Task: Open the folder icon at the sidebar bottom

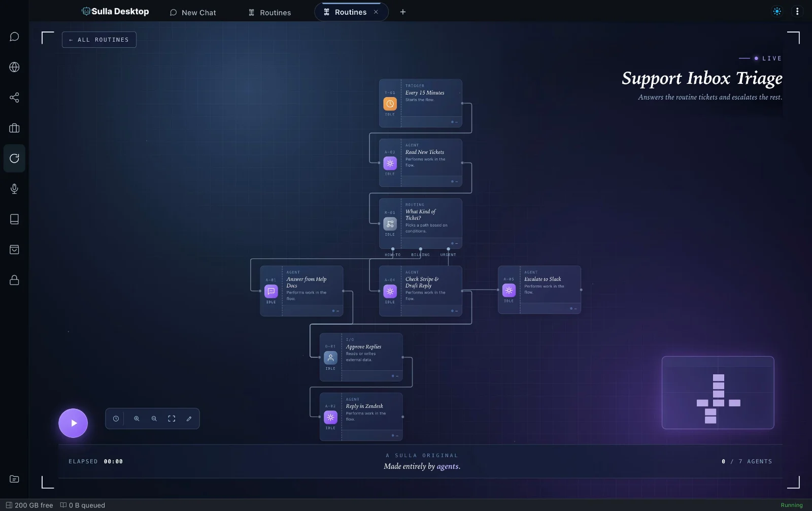Action: (x=14, y=479)
